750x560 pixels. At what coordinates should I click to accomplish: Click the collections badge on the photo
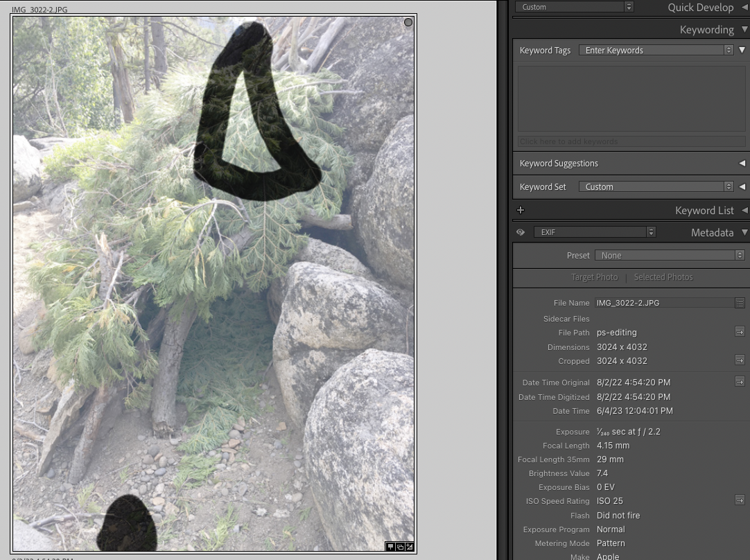(400, 547)
